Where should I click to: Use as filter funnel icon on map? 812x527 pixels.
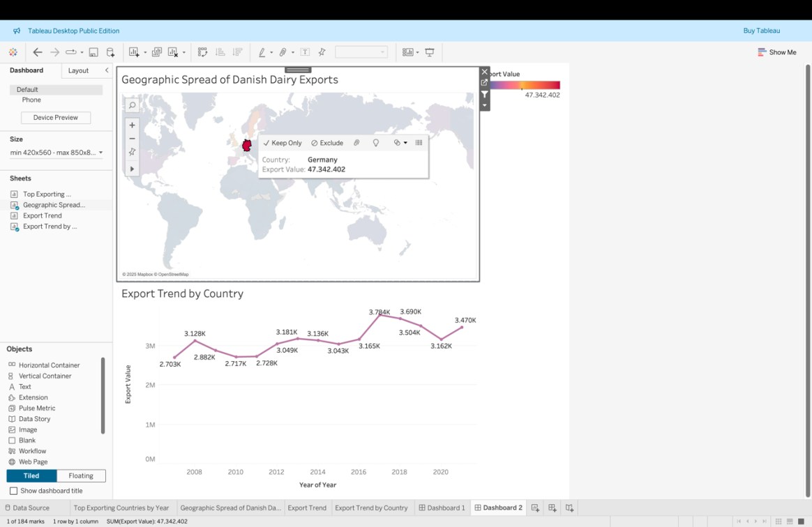pyautogui.click(x=485, y=94)
